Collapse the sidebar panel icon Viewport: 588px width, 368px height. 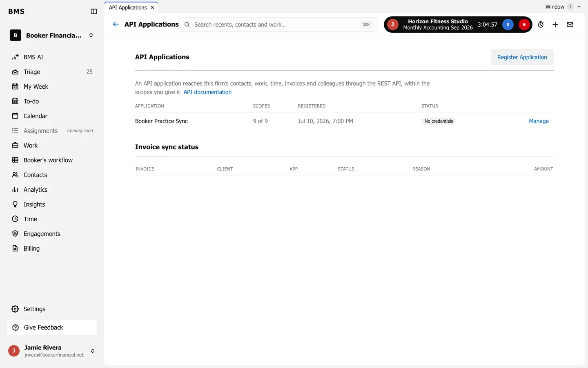(94, 11)
